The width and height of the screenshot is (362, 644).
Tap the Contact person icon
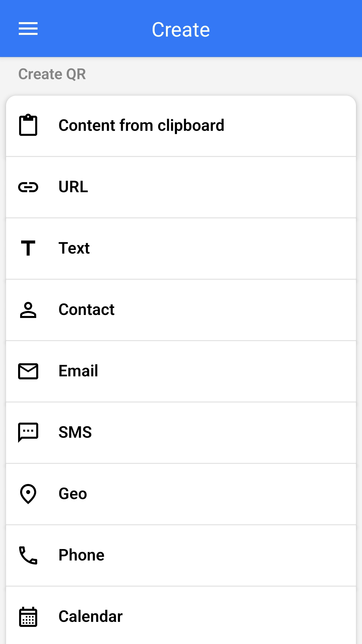(28, 310)
